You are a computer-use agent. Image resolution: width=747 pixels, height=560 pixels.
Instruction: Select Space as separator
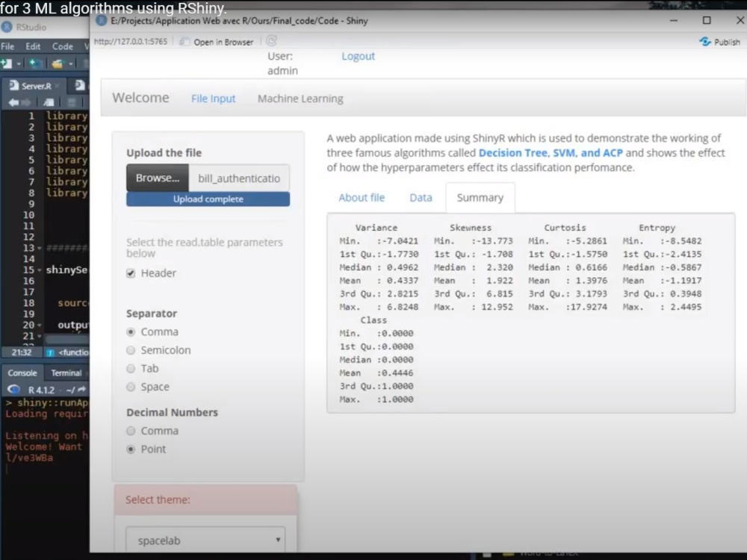pos(131,387)
